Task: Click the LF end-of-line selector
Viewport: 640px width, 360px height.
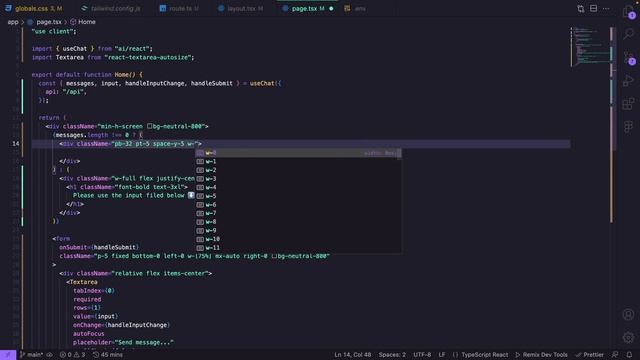Action: pyautogui.click(x=442, y=355)
